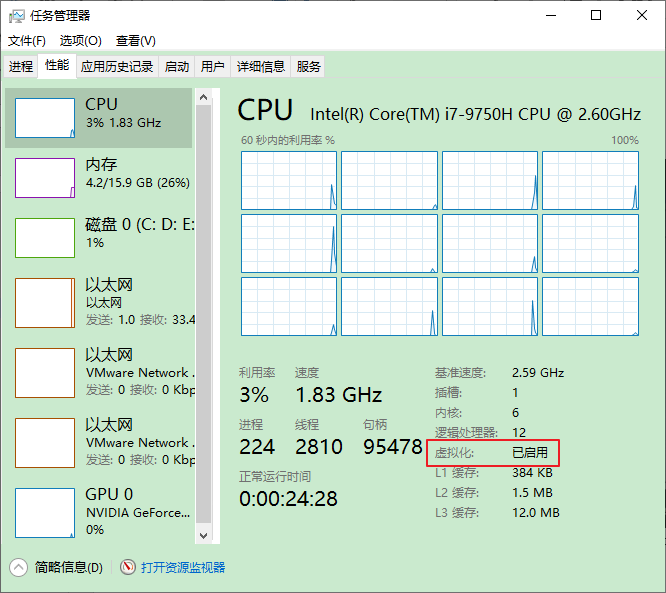Viewport: 666px width, 593px height.
Task: Open the 选项(O) menu
Action: coord(81,41)
